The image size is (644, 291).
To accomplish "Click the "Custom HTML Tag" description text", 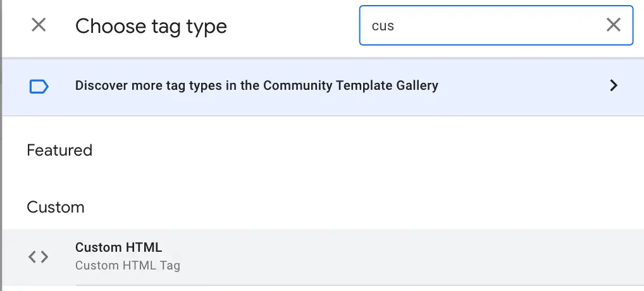I will click(x=127, y=266).
